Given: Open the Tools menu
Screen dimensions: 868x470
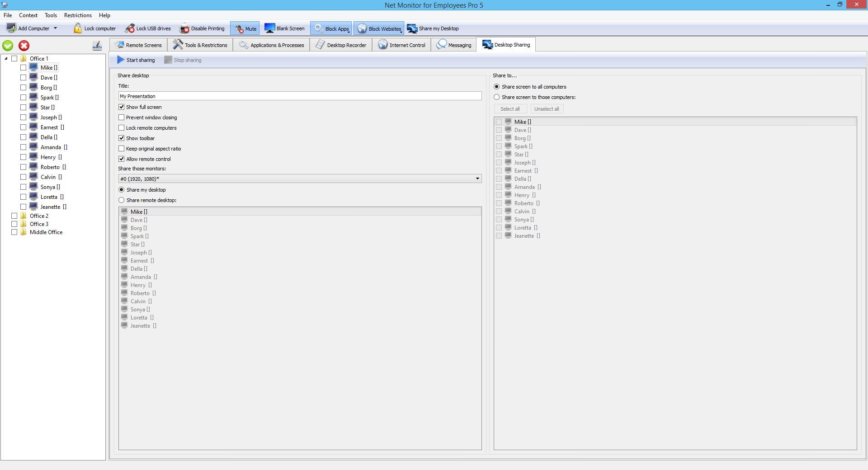Looking at the screenshot, I should pyautogui.click(x=51, y=15).
